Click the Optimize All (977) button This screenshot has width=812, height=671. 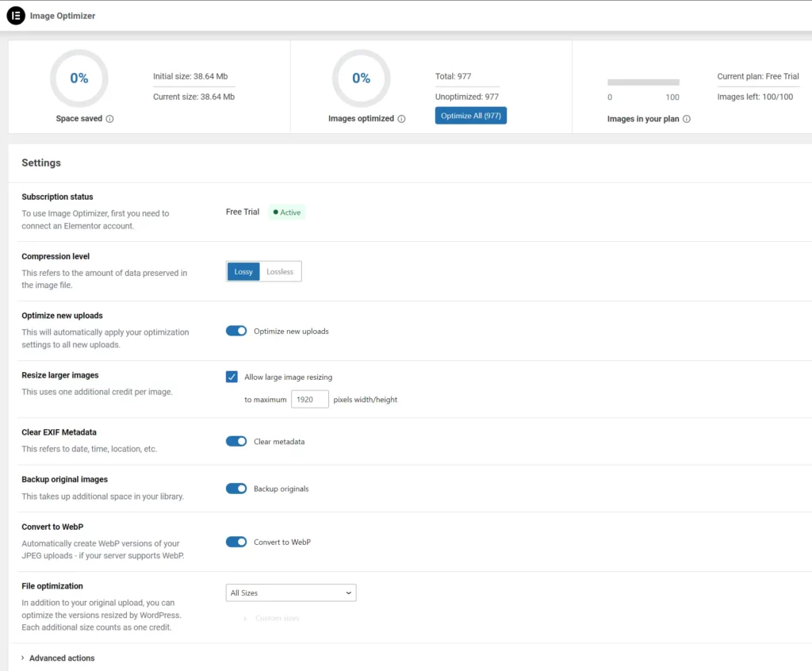[x=470, y=115]
